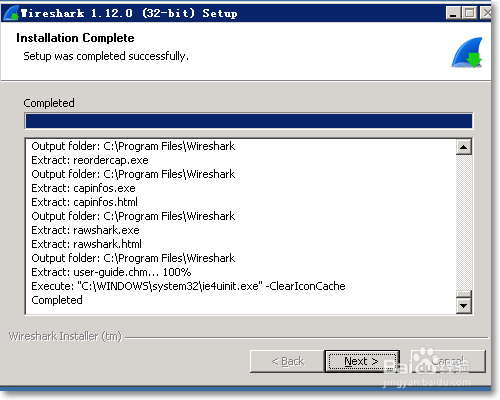Select the 'Extract: rawshark.exe' log entry
The image size is (500, 400).
(x=85, y=230)
